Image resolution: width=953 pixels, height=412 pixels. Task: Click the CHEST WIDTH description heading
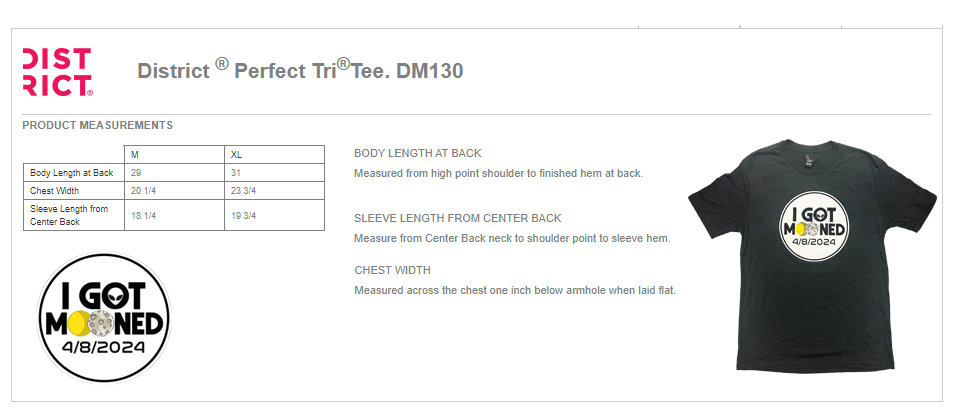pos(393,270)
